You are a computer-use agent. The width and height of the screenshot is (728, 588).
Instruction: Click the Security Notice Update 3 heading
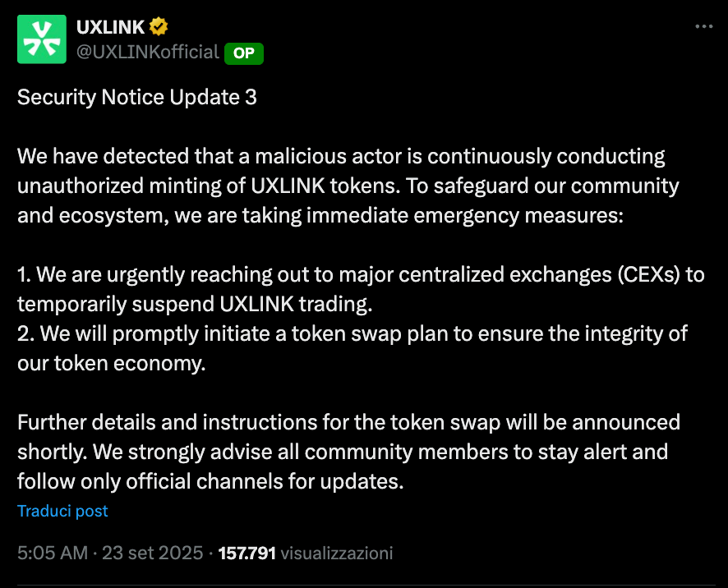coord(137,97)
